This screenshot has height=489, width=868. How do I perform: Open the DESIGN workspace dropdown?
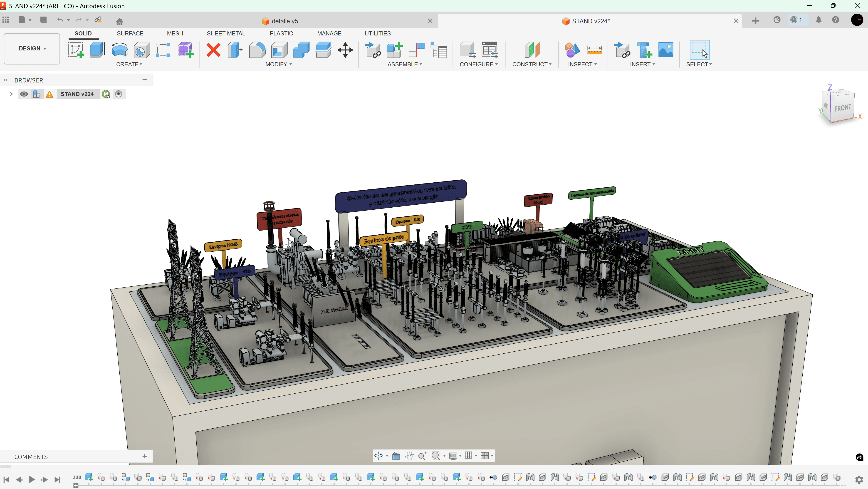click(32, 49)
